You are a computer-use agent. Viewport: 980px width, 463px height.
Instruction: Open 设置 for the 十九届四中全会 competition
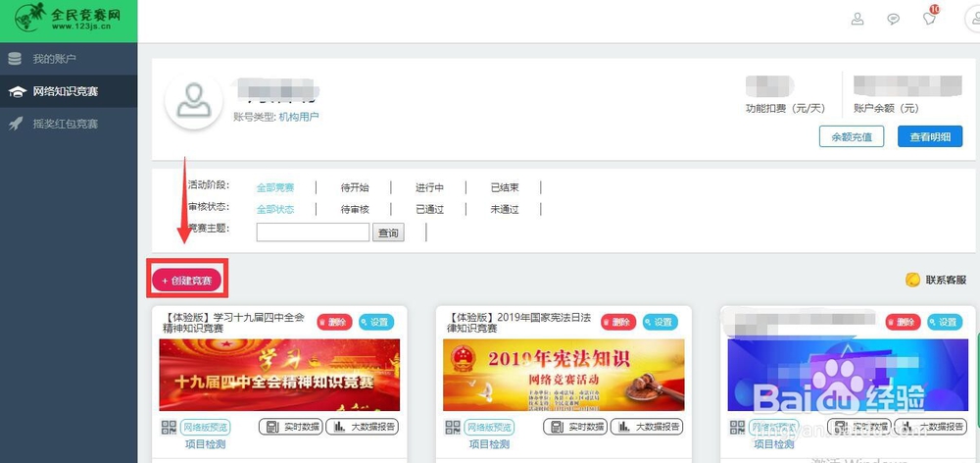[376, 322]
